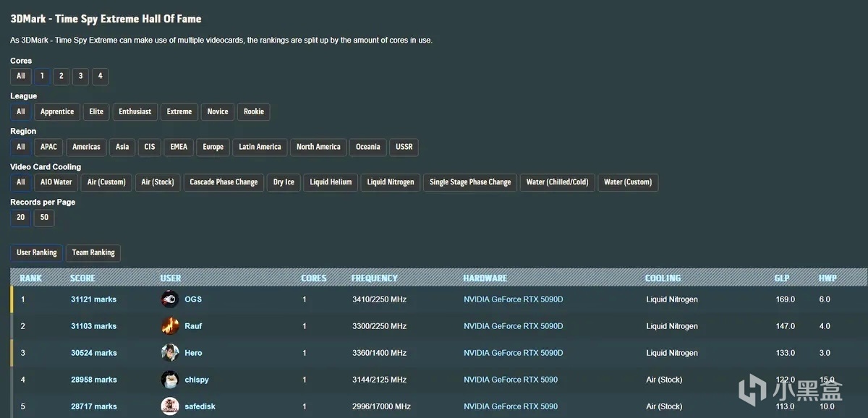Filter by Europe region
The height and width of the screenshot is (418, 868).
click(213, 147)
